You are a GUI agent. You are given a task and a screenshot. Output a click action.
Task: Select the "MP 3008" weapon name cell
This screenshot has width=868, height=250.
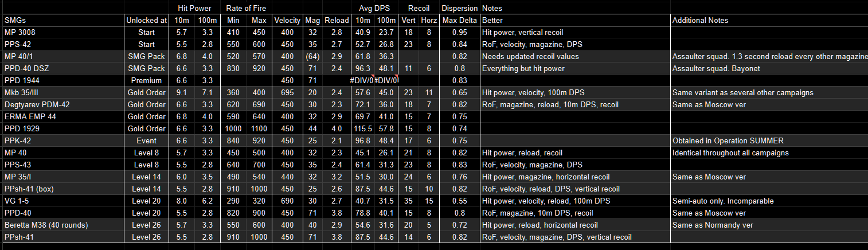[x=19, y=33]
